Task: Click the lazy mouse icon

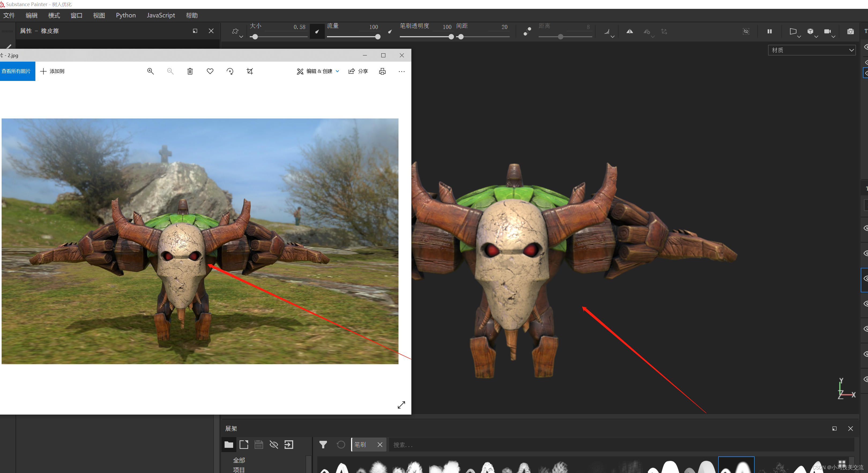Action: (527, 31)
